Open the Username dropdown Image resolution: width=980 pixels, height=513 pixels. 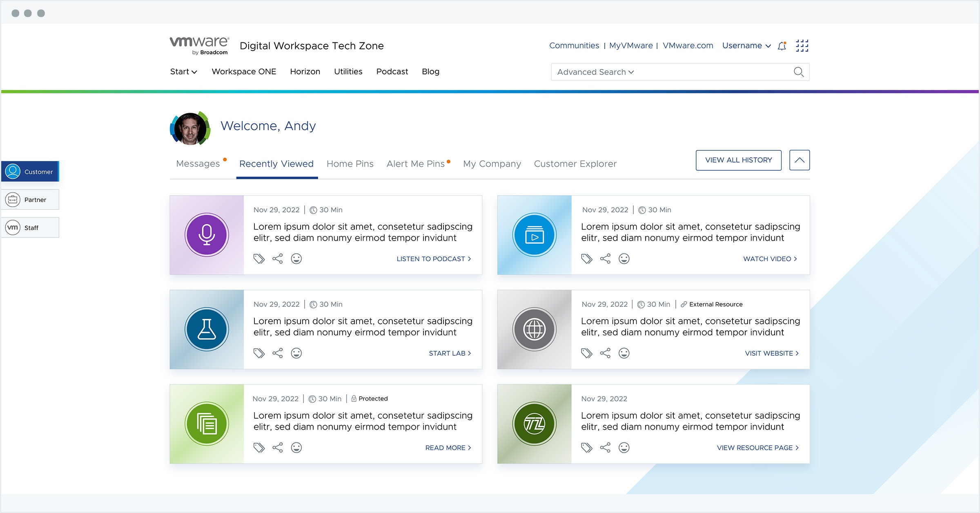pos(746,46)
